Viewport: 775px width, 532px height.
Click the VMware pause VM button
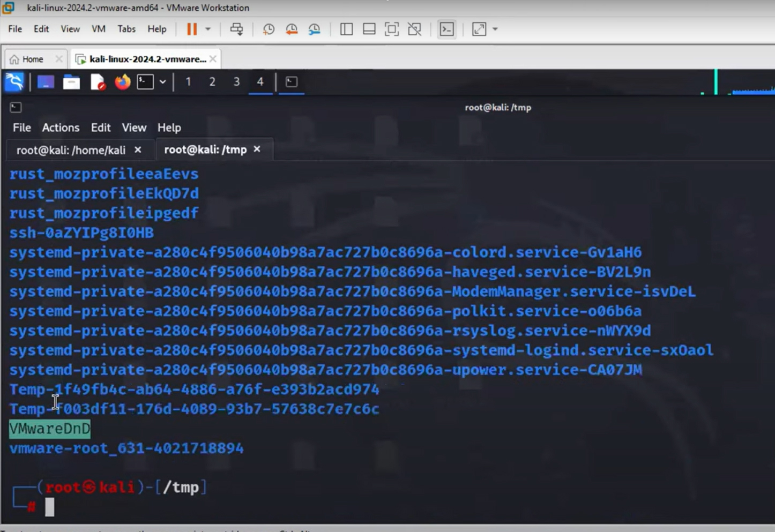click(x=192, y=29)
